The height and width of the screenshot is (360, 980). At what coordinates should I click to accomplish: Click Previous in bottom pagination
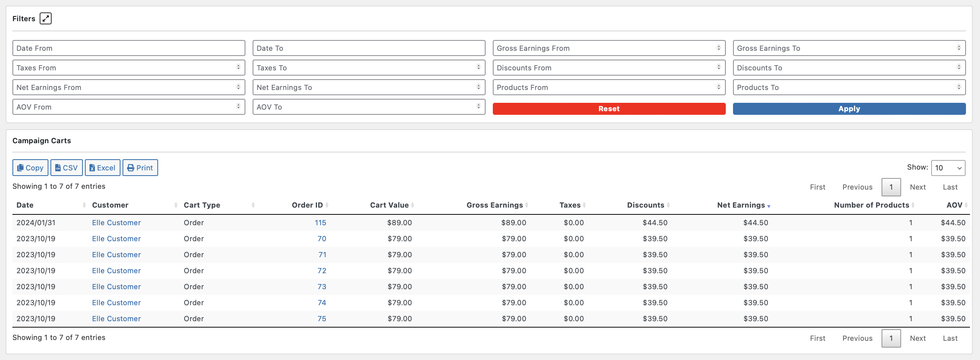857,338
